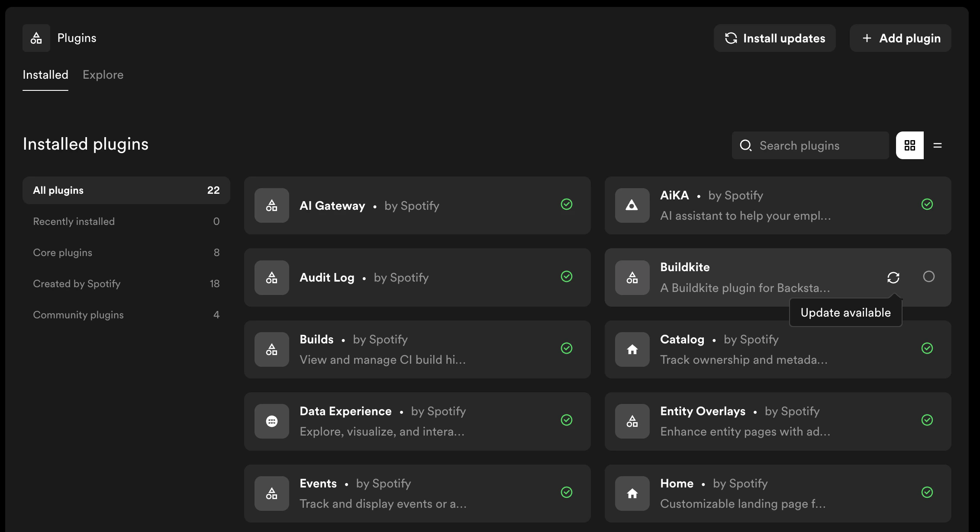
Task: Open the AI Gateway plugin title
Action: pos(332,206)
